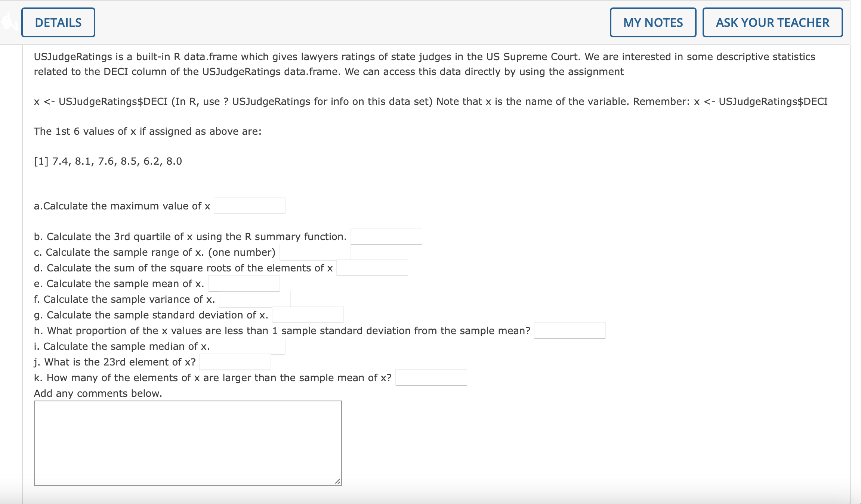Screen dimensions: 861x504
Task: Click the textarea resize handle
Action: [338, 482]
